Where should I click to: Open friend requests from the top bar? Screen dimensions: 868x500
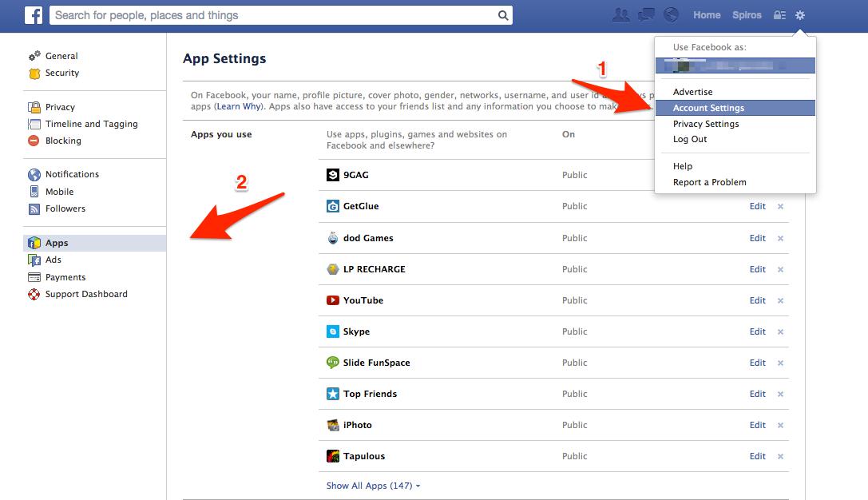(x=621, y=14)
